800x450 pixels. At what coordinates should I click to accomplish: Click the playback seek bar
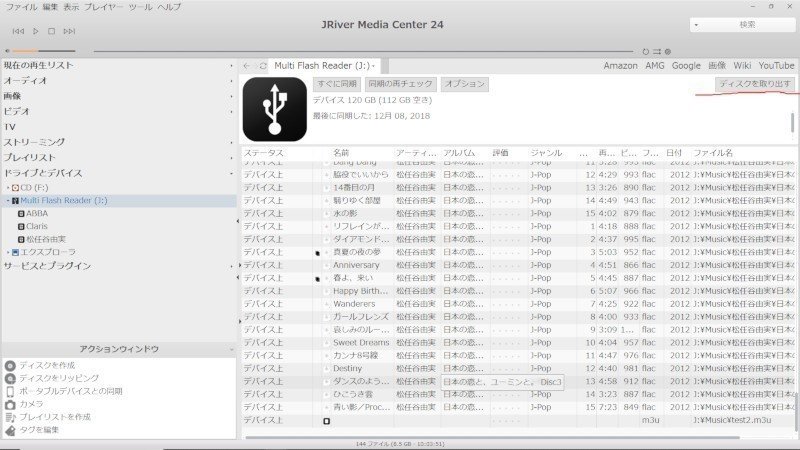tap(363, 51)
